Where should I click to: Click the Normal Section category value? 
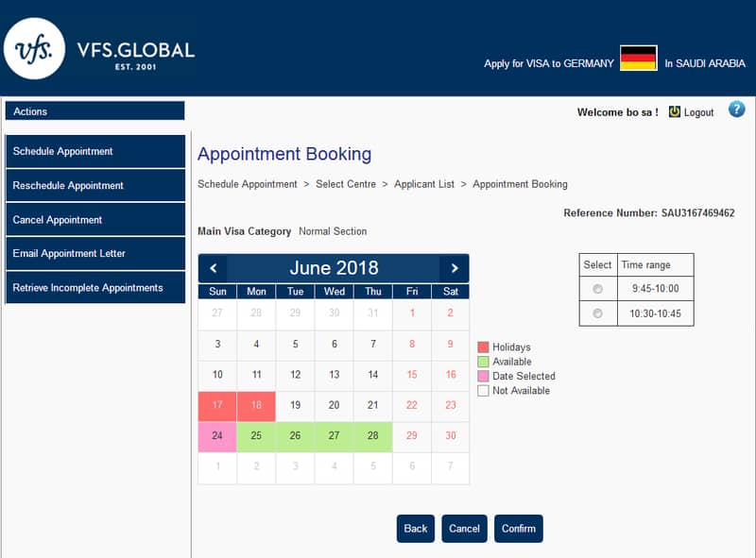click(333, 231)
